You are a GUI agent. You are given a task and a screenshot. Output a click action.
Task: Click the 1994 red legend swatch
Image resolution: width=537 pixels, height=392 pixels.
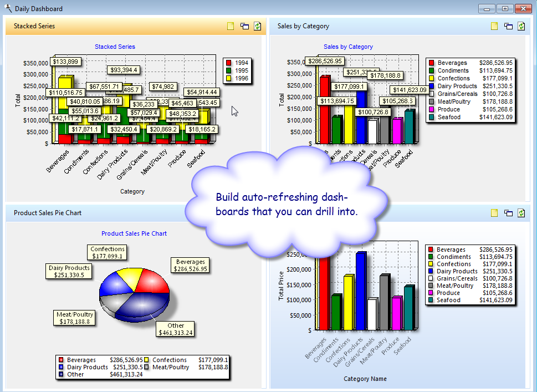coord(228,63)
